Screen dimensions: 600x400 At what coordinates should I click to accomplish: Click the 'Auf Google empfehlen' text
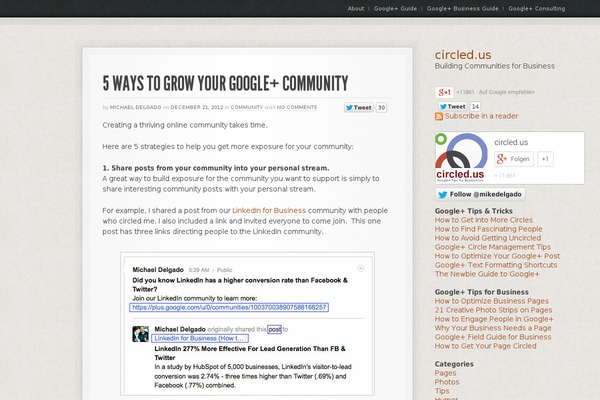pyautogui.click(x=507, y=92)
